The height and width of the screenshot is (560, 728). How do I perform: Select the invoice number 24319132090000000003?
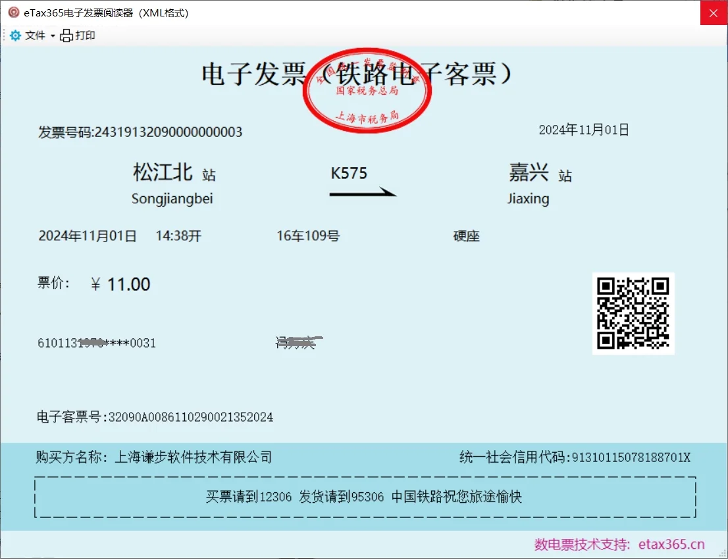pos(168,132)
